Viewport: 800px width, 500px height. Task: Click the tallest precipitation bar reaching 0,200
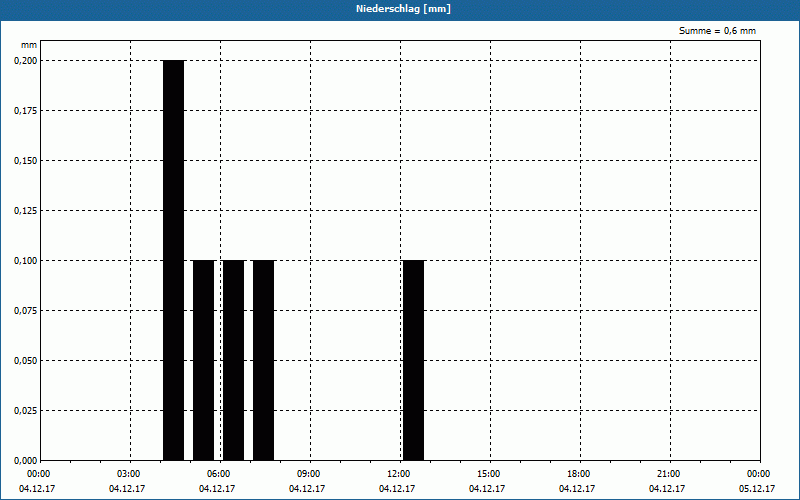[173, 260]
